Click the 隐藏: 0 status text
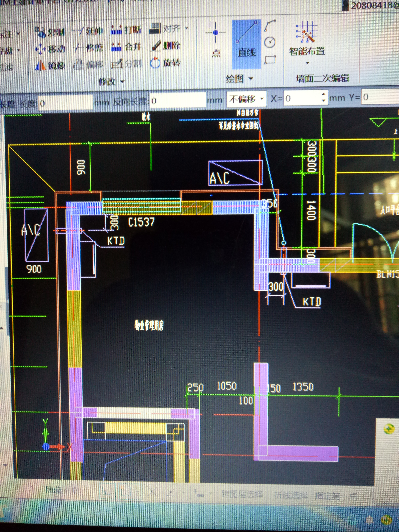The height and width of the screenshot is (532, 399). (61, 490)
